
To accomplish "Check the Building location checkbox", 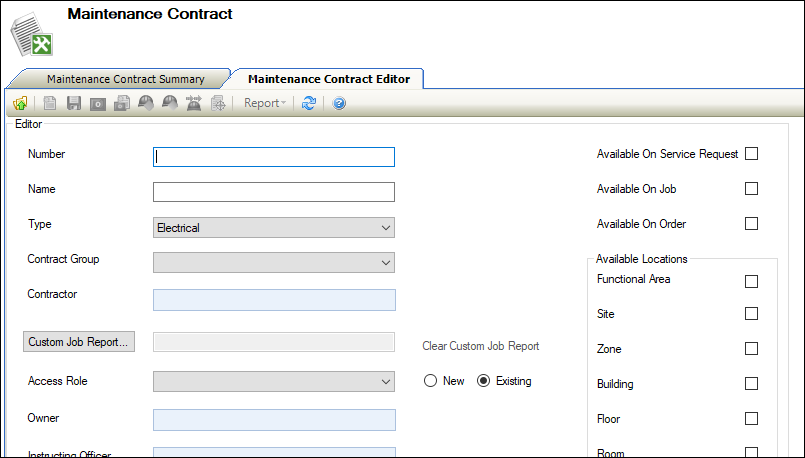I will pyautogui.click(x=751, y=384).
